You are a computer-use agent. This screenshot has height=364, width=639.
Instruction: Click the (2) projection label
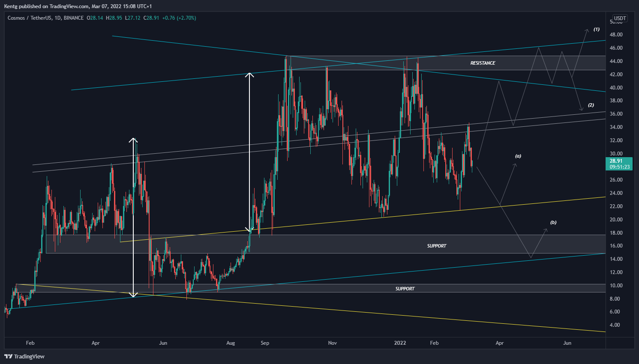tap(591, 105)
